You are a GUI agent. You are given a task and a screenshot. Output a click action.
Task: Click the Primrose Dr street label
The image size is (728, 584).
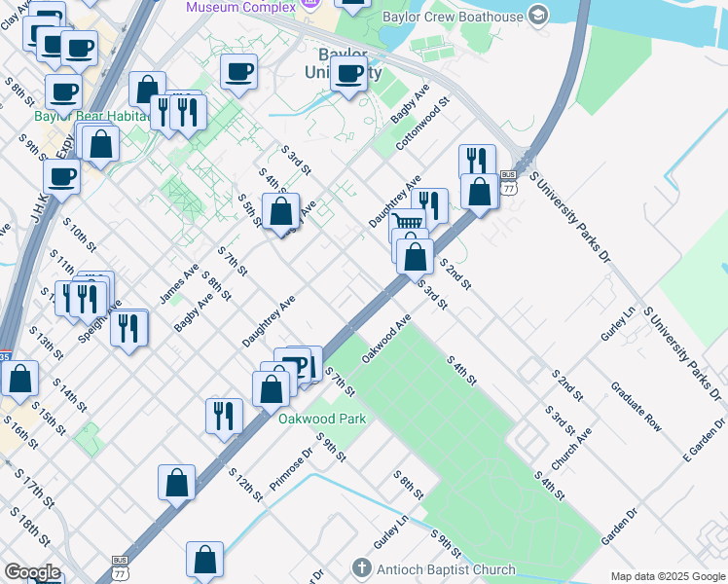[291, 468]
